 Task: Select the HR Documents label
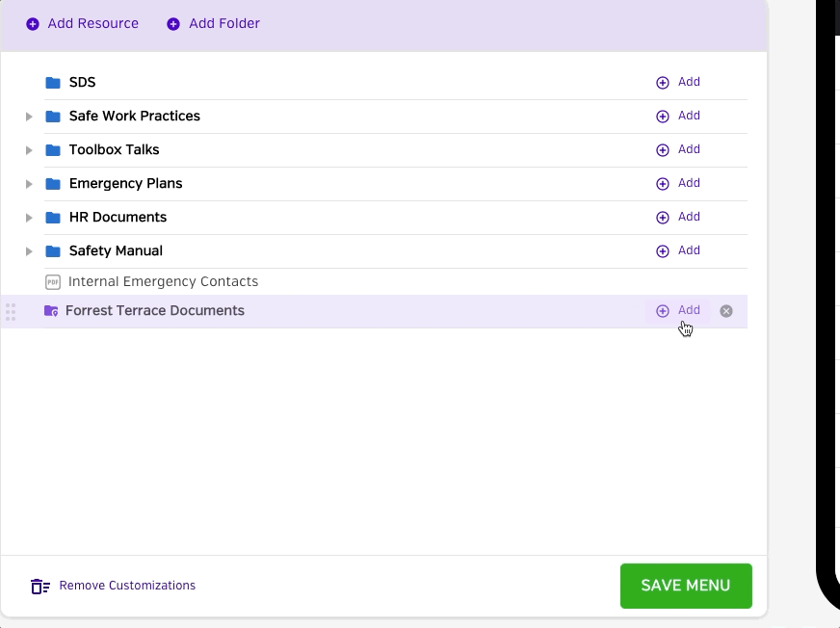click(118, 218)
